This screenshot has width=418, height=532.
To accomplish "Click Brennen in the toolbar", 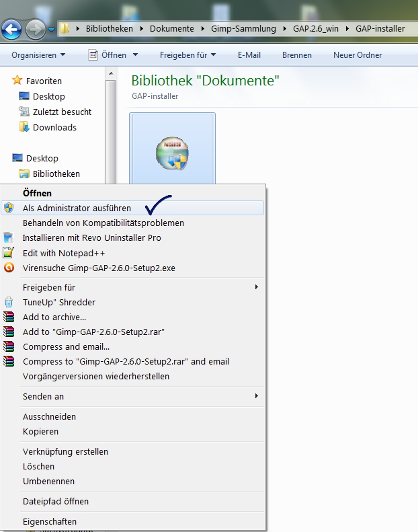I will (296, 55).
